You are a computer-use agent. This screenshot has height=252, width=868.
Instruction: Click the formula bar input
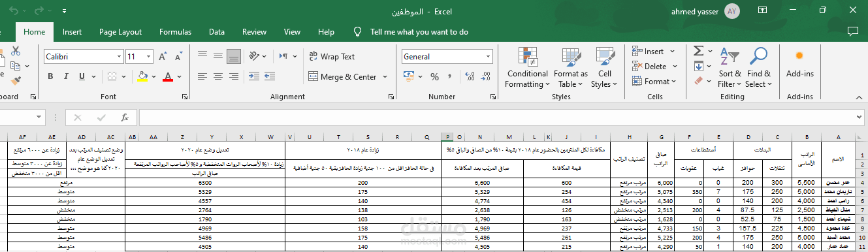501,118
